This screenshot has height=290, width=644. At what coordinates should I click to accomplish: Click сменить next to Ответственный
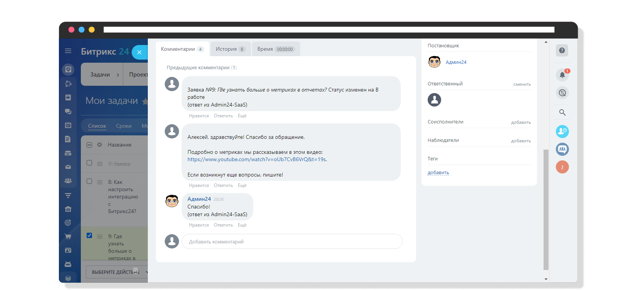(522, 84)
